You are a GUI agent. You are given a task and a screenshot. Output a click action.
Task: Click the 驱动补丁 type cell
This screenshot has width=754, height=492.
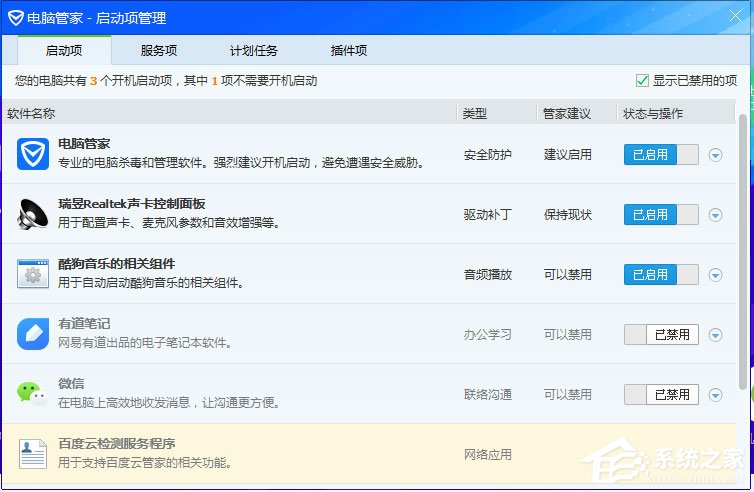pos(488,214)
